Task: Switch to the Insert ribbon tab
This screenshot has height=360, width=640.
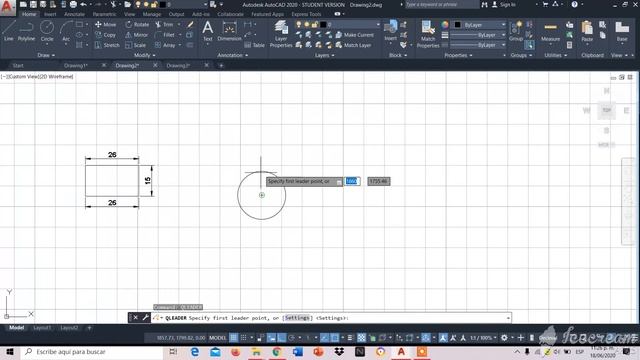Action: (50, 14)
